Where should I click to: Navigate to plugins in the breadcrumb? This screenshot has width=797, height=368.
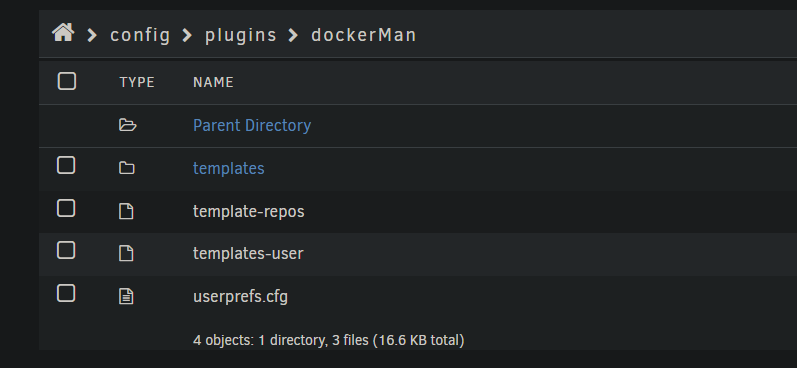240,35
